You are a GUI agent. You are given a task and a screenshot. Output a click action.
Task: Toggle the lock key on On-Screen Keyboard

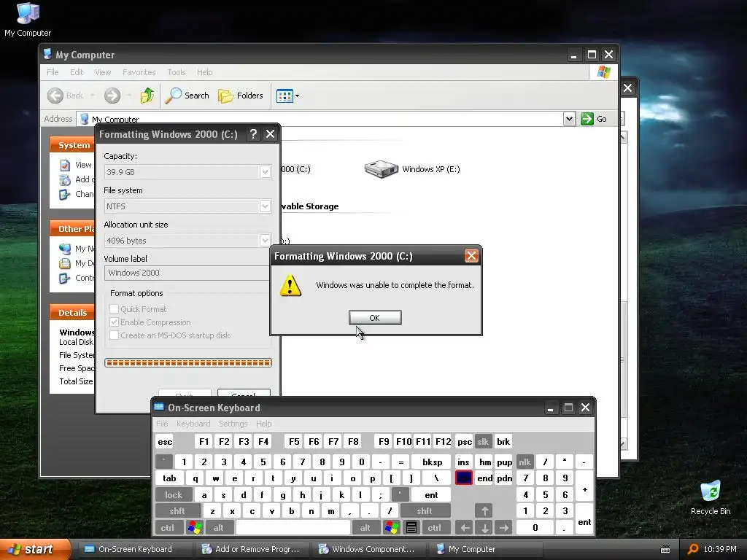point(174,495)
